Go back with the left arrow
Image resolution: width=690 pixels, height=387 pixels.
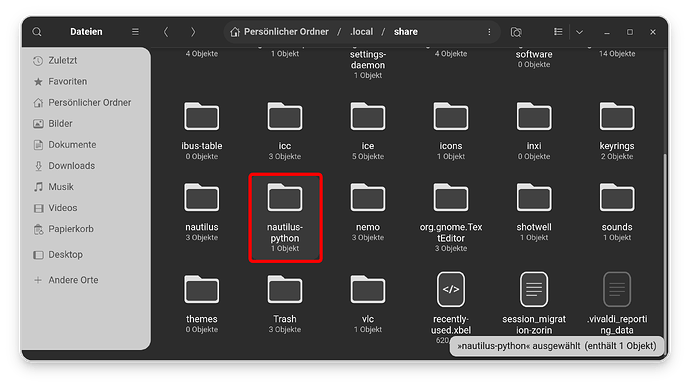(x=166, y=32)
